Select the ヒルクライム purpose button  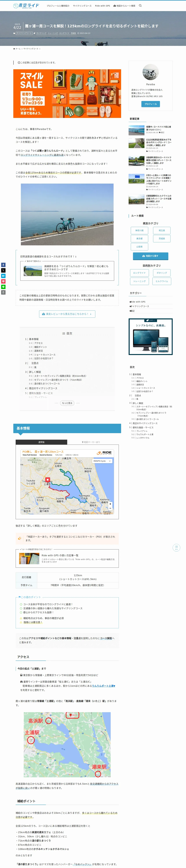click(162, 281)
